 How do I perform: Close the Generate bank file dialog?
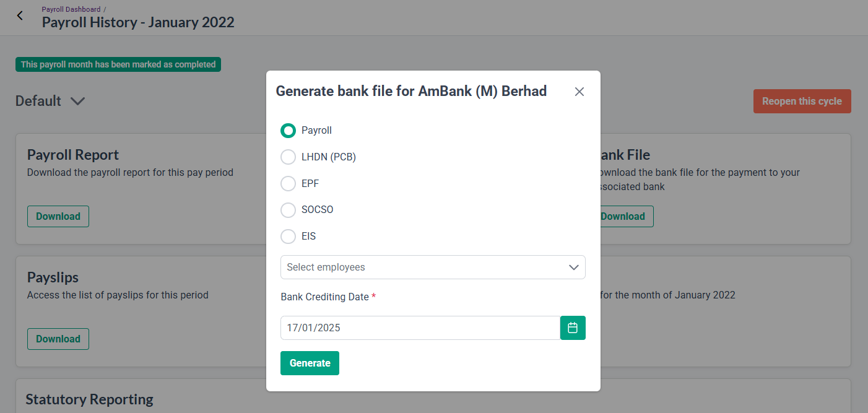click(x=579, y=92)
